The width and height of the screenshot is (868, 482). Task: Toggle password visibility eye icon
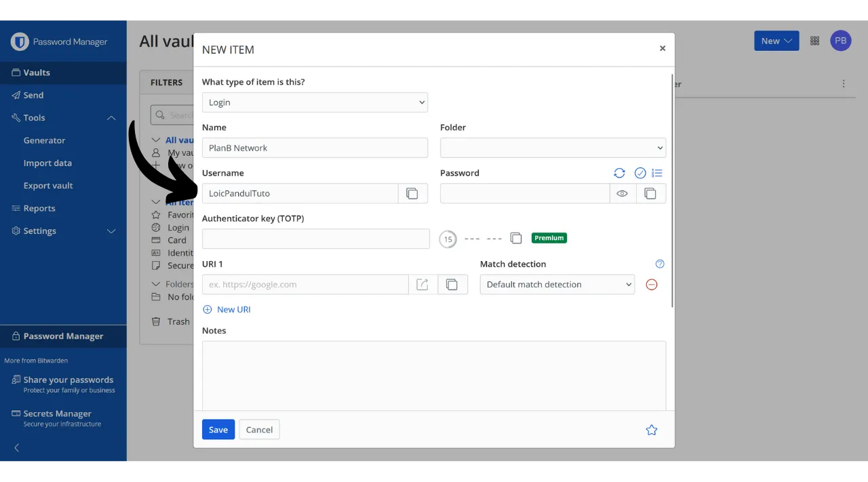[x=622, y=193]
